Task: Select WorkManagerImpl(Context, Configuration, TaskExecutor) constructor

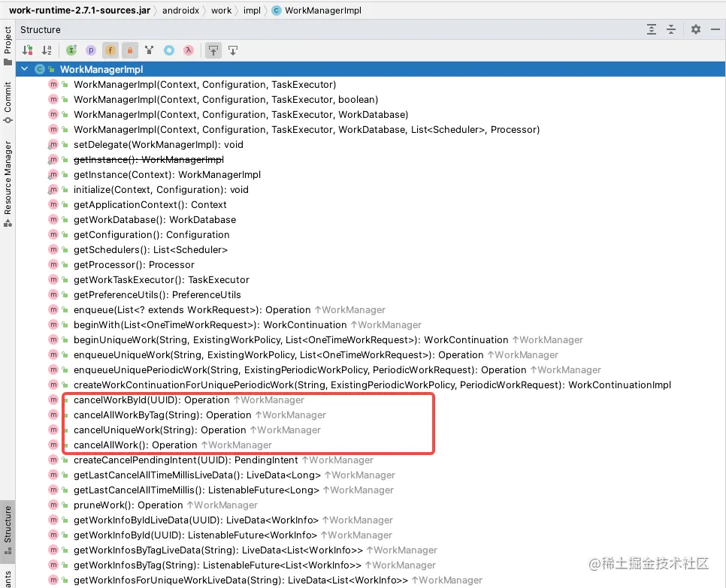Action: coord(204,84)
